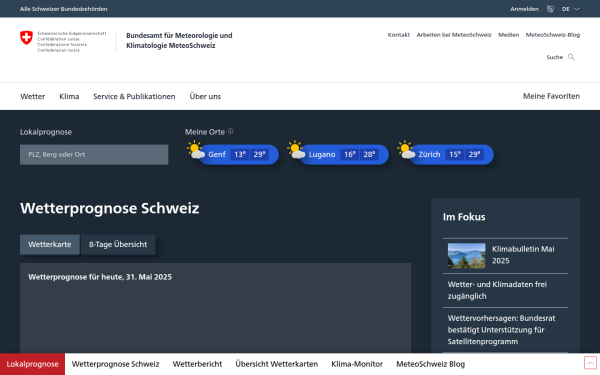The width and height of the screenshot is (600, 375).
Task: Expand the DE language dropdown
Action: [571, 9]
